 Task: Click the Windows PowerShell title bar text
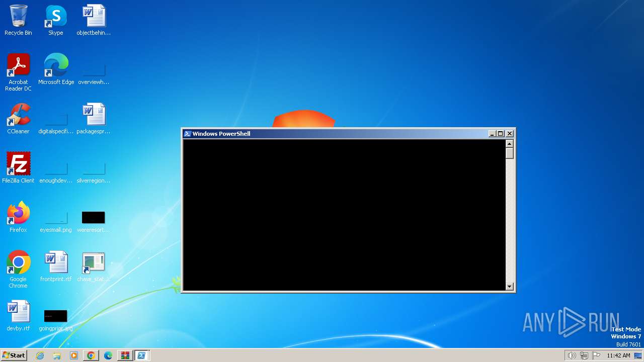tap(221, 134)
